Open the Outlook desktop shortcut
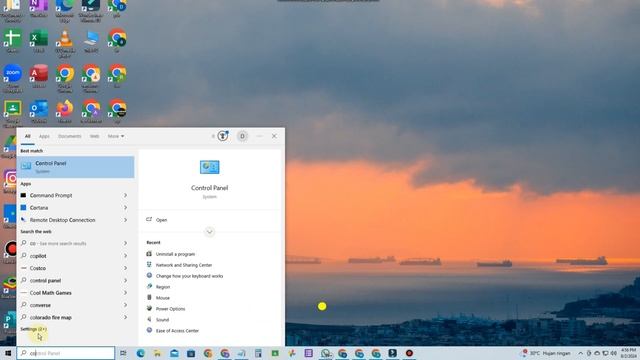Image resolution: width=640 pixels, height=360 pixels. pos(39,111)
